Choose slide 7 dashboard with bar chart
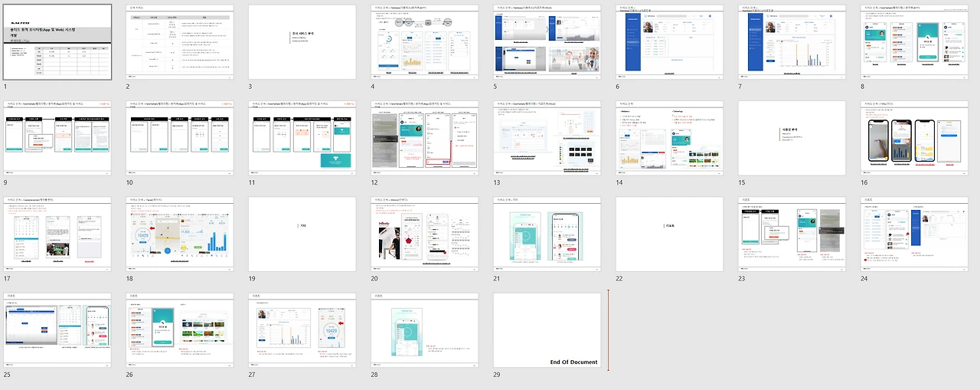The image size is (980, 390). pyautogui.click(x=792, y=42)
